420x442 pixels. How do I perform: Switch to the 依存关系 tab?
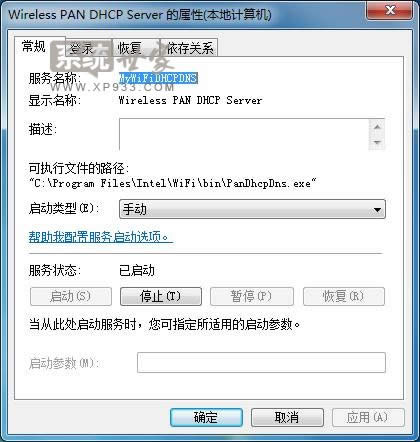pyautogui.click(x=190, y=48)
